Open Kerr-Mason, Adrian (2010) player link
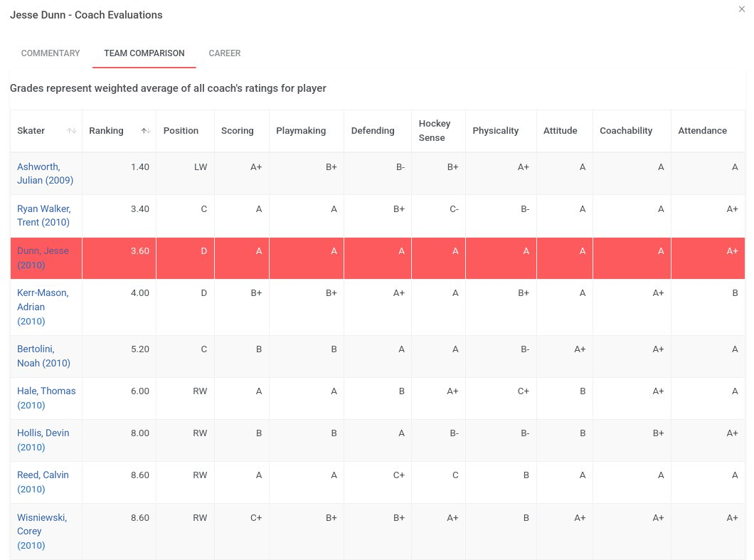754x560 pixels. 43,307
